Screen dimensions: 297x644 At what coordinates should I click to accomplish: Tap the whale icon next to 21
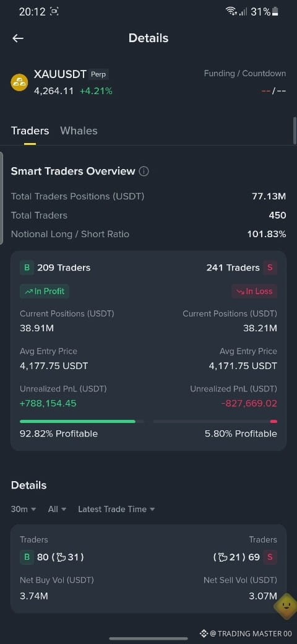pyautogui.click(x=223, y=557)
